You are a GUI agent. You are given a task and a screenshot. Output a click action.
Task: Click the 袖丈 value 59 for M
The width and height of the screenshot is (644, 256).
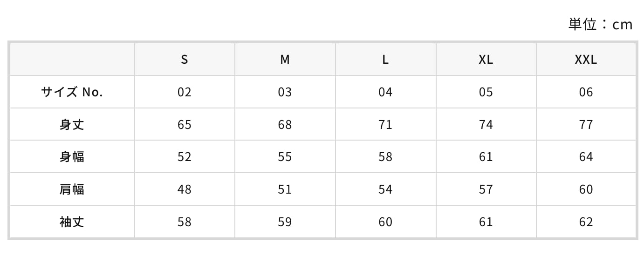pos(285,222)
